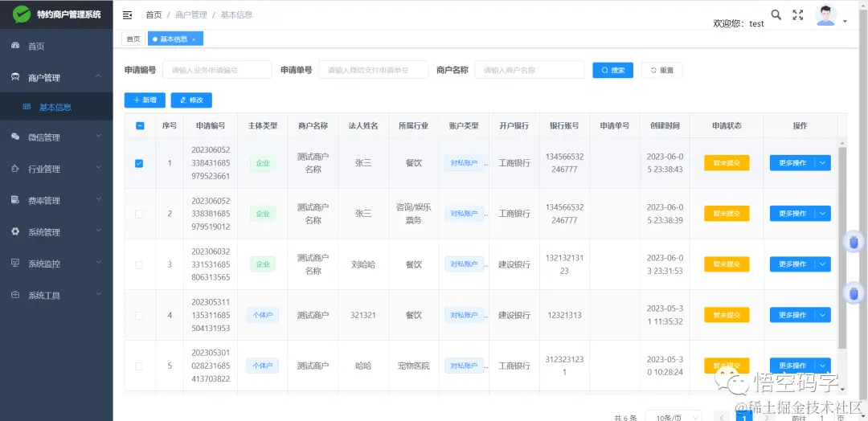Screen dimensions: 868x421
Task: Collapse the 商户管理 menu chevron
Action: tap(98, 76)
